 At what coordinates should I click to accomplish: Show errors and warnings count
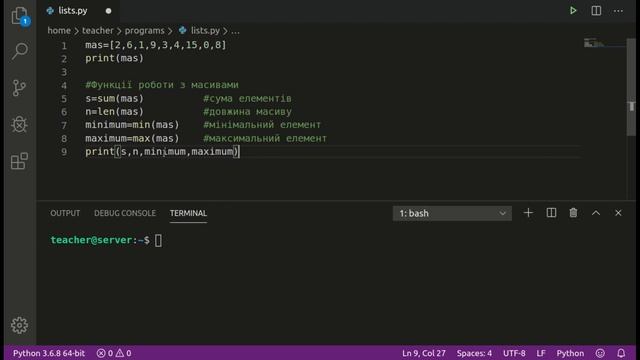tap(114, 353)
